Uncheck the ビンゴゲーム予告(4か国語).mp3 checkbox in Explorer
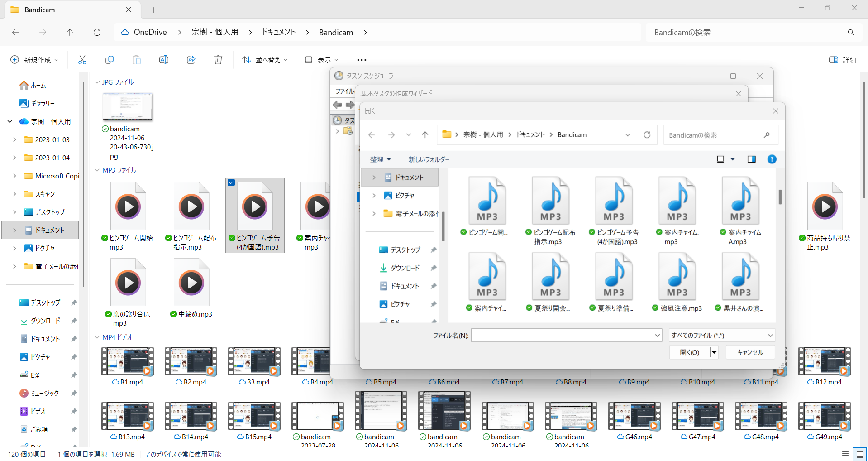Image resolution: width=868 pixels, height=461 pixels. click(231, 183)
